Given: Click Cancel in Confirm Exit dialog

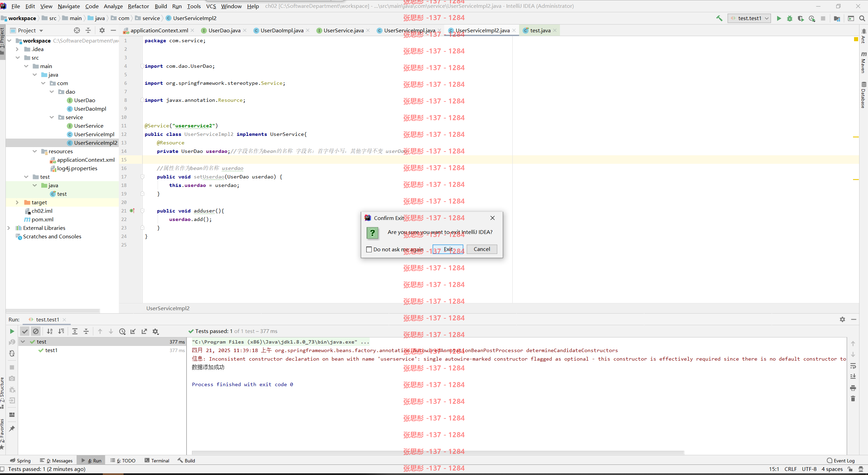Looking at the screenshot, I should click(x=482, y=249).
